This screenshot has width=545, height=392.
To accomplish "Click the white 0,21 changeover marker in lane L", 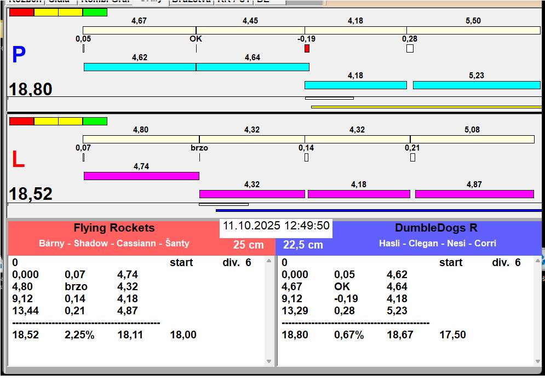I will [x=412, y=158].
